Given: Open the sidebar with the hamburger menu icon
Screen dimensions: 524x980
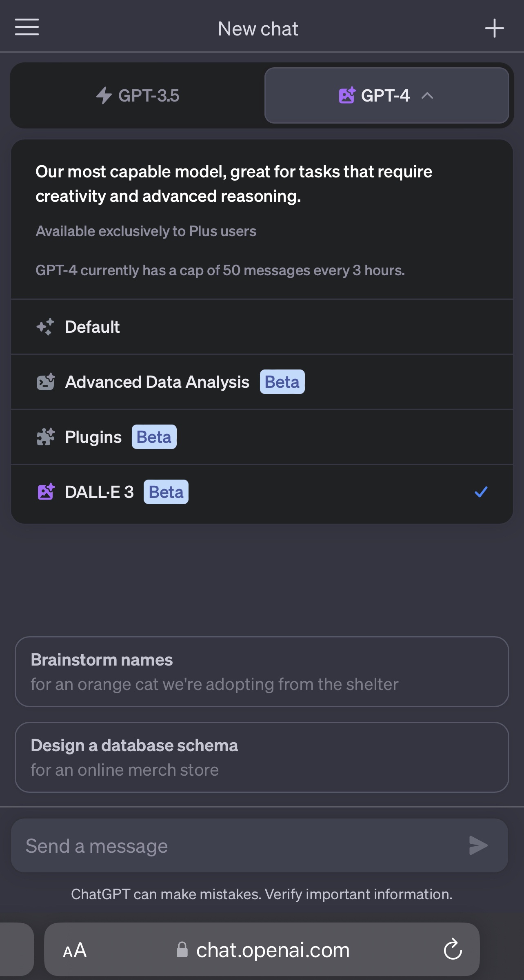Looking at the screenshot, I should 27,28.
